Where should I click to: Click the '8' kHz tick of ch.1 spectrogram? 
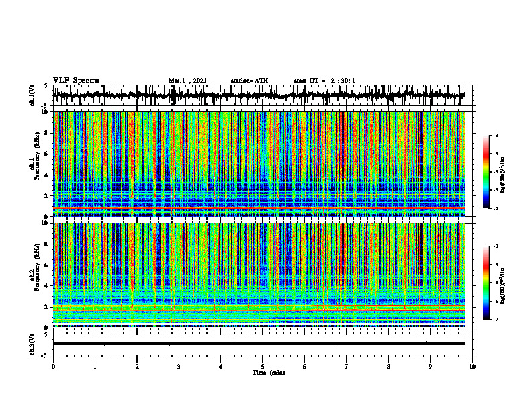point(47,133)
